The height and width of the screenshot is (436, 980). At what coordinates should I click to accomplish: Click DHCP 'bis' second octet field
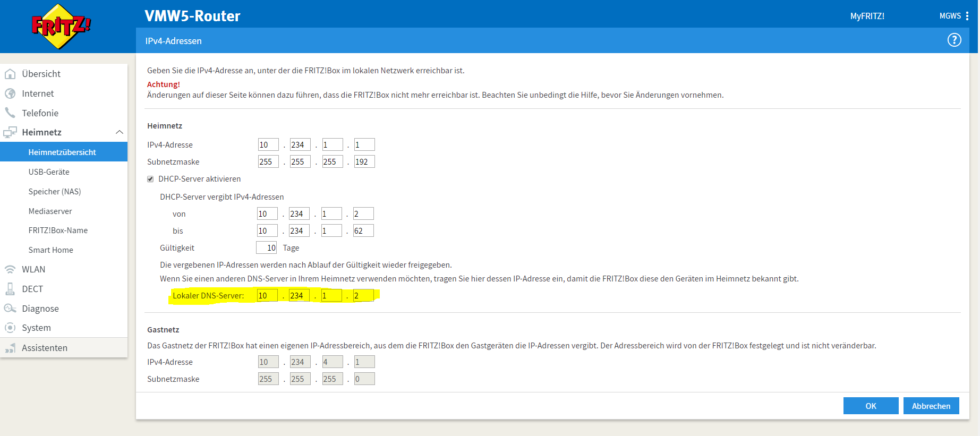tap(299, 230)
